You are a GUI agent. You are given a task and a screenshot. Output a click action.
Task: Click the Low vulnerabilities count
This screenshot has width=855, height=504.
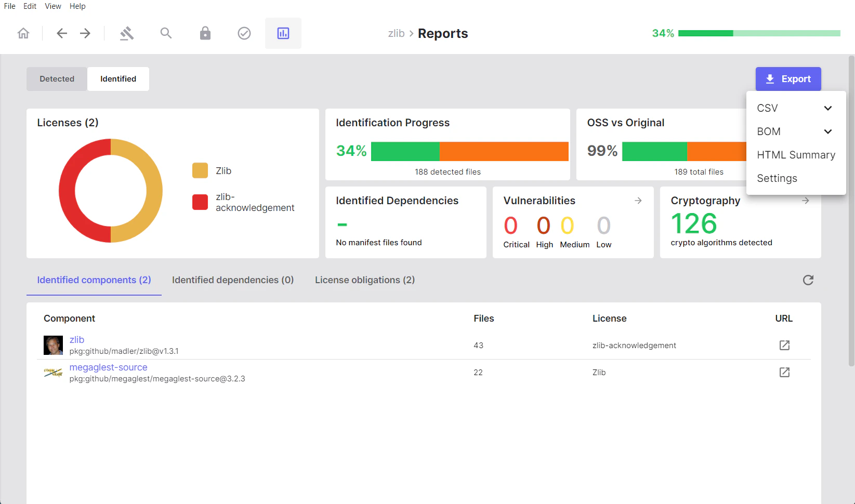(x=603, y=226)
